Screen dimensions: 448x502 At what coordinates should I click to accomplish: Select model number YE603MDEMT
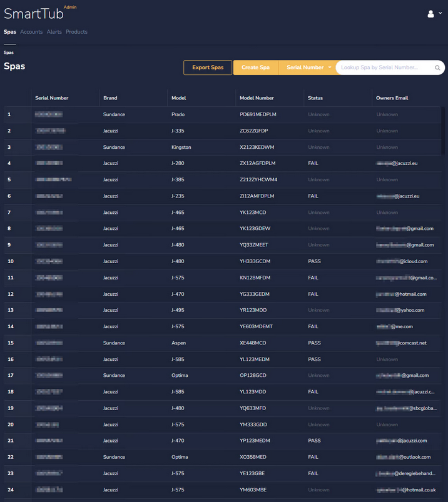257,326
